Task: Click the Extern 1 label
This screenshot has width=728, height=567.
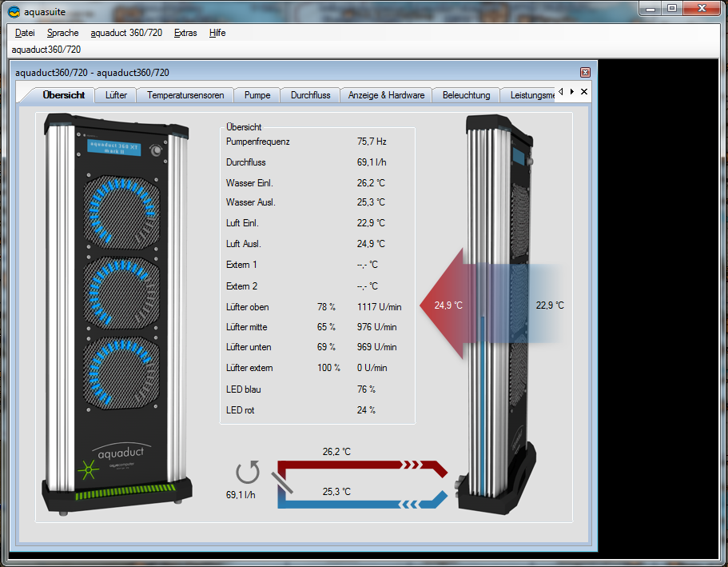Action: 241,265
